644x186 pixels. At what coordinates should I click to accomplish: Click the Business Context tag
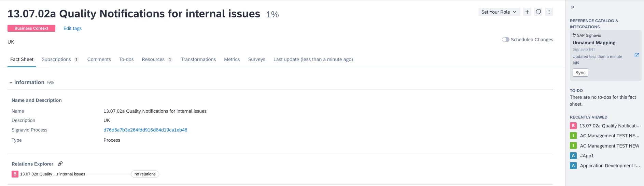click(31, 28)
